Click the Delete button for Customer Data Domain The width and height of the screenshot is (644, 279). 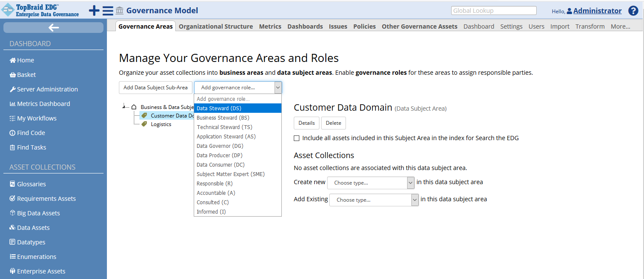click(333, 123)
